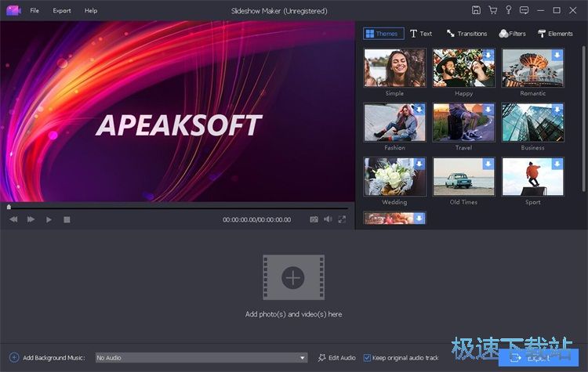Take a snapshot with camera icon

coord(314,219)
